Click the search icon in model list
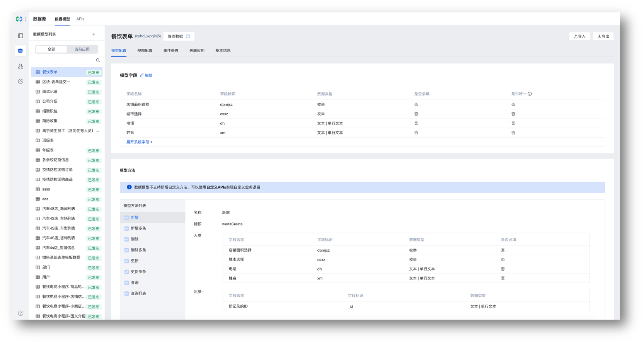This screenshot has width=644, height=344. [x=98, y=60]
